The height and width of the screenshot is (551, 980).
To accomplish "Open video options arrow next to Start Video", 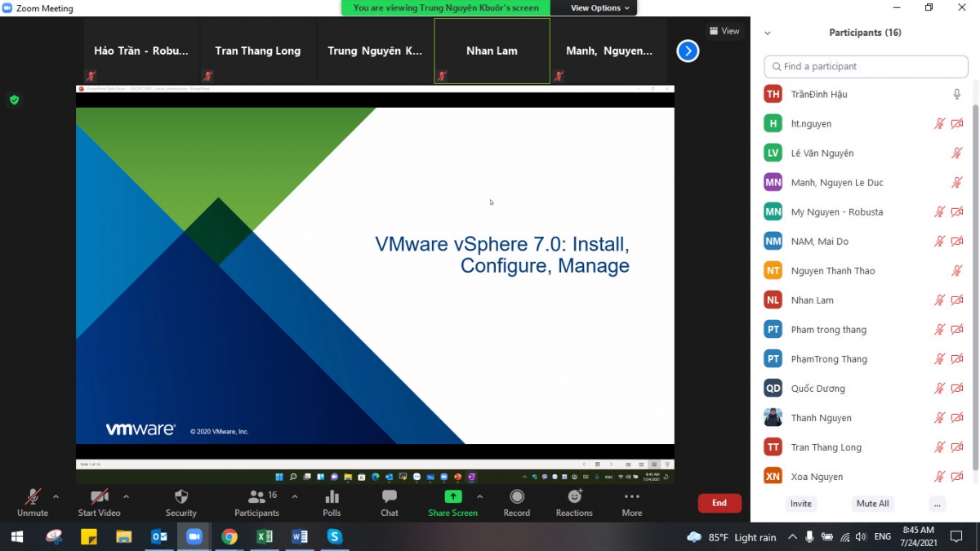I will (126, 496).
